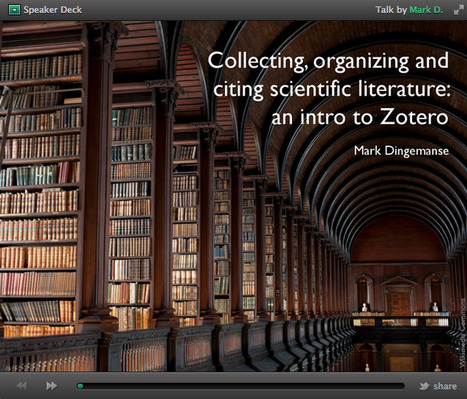This screenshot has height=399, width=467.
Task: Open Mark D.'s profile link
Action: point(426,10)
